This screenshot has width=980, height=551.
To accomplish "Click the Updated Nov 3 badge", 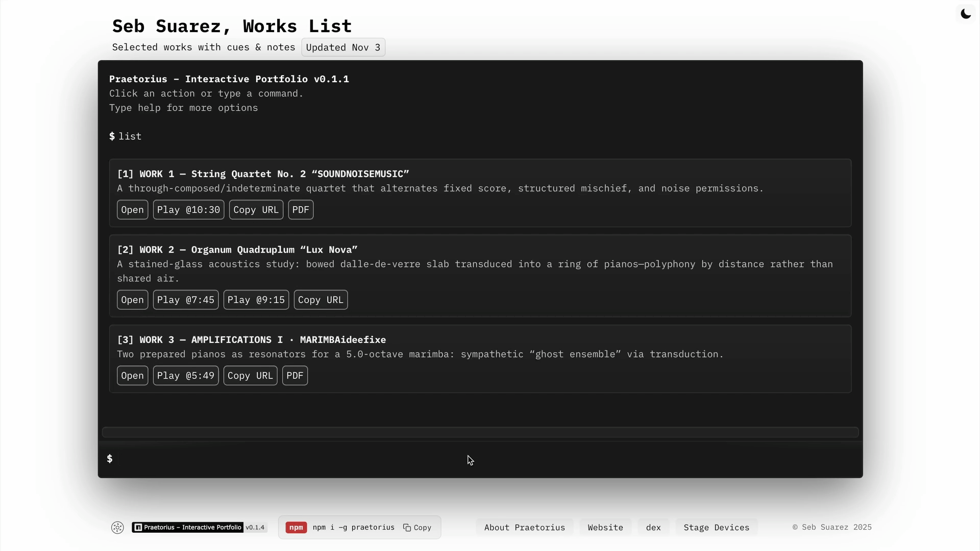I will (343, 47).
